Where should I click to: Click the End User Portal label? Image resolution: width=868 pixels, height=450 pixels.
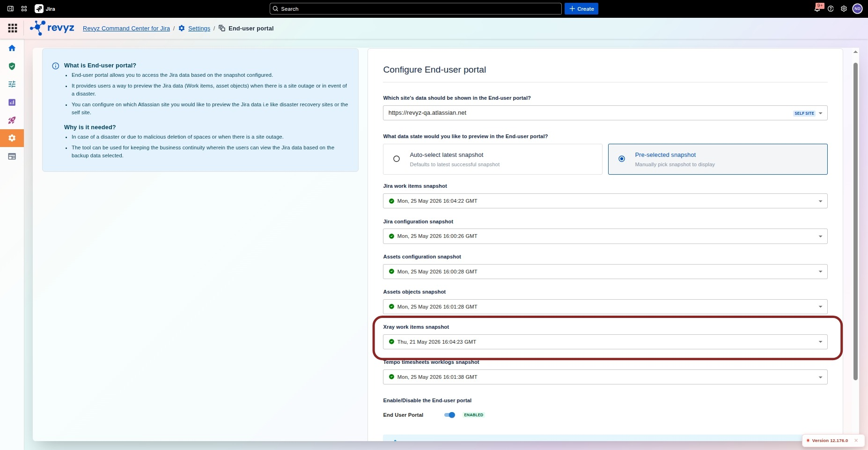click(403, 415)
